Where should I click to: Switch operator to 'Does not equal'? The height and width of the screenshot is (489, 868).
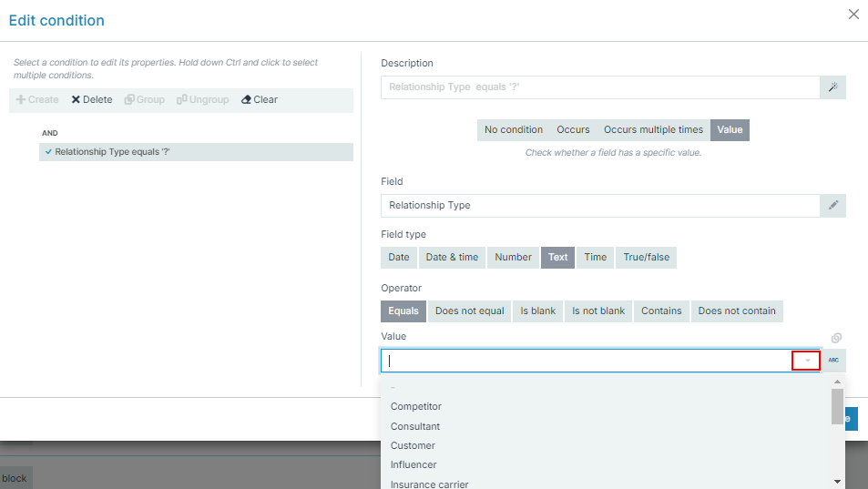pyautogui.click(x=469, y=311)
